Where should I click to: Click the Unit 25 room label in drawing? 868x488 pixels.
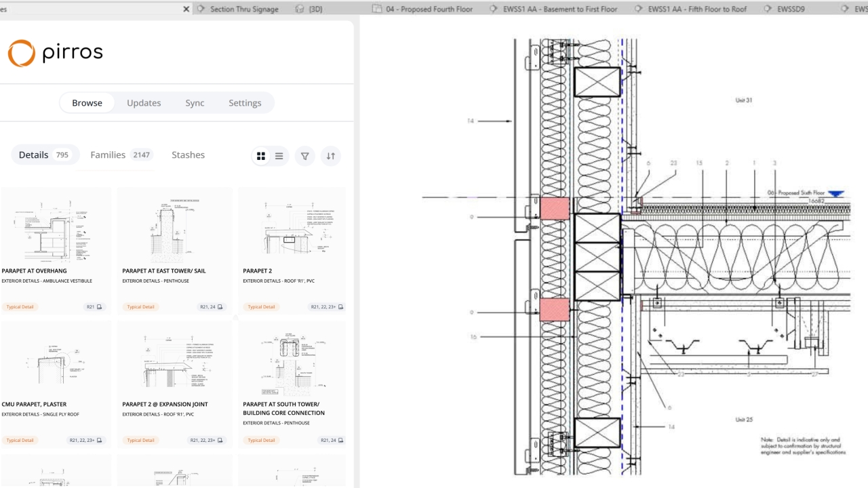744,420
